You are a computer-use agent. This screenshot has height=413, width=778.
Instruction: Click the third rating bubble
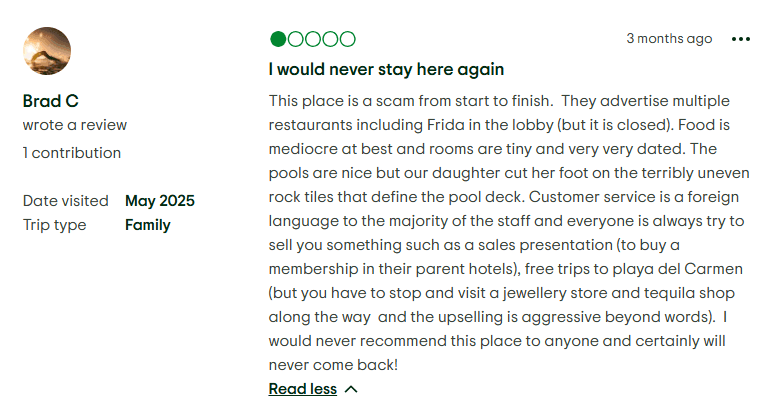click(313, 39)
